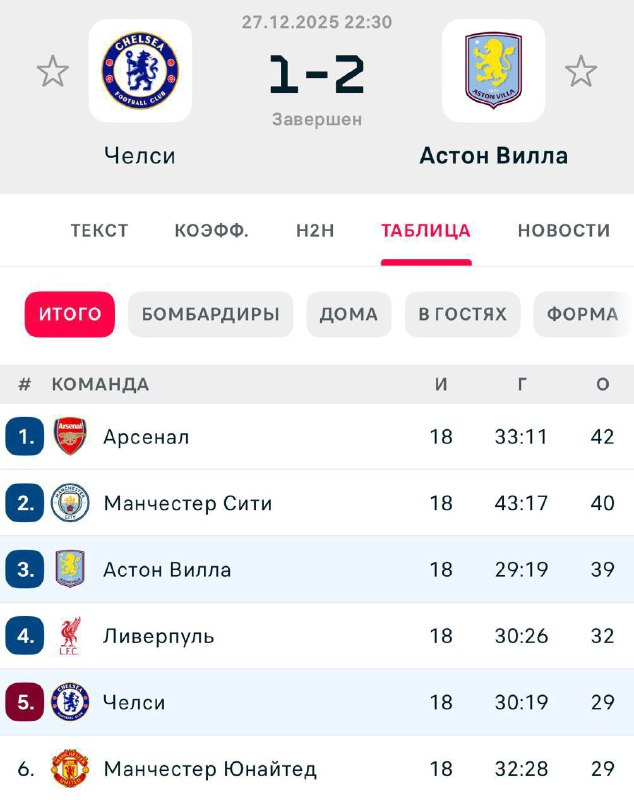Click Manchester United logo in standings

click(70, 769)
